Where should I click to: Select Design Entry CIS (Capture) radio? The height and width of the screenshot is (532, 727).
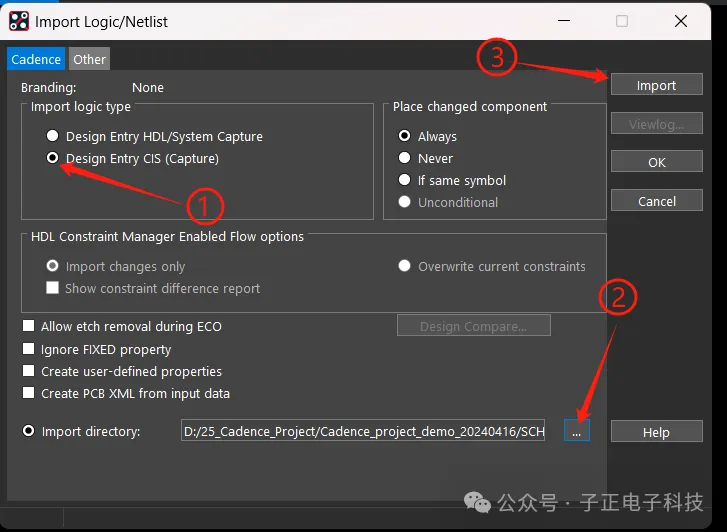coord(52,158)
